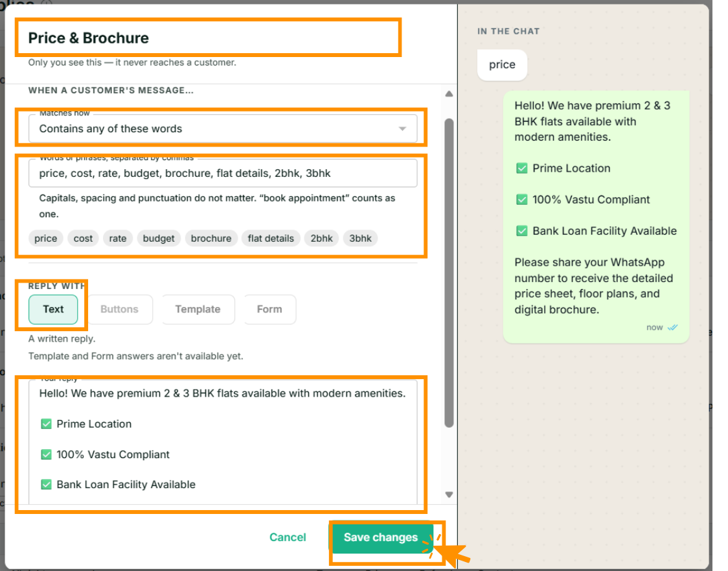Click the 'REPLY WITH' section label

56,286
